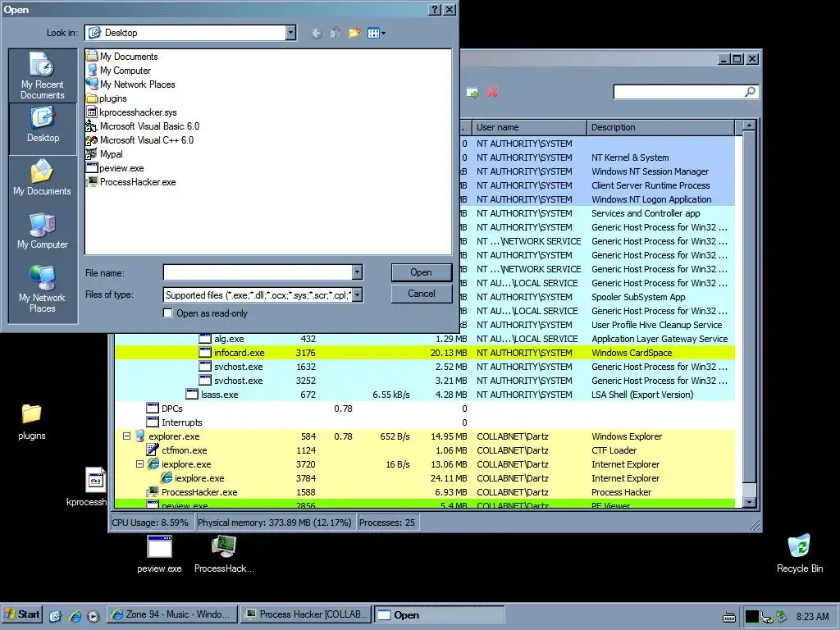Create a new folder in Open dialog
Screen dimensions: 840x630
[x=354, y=33]
